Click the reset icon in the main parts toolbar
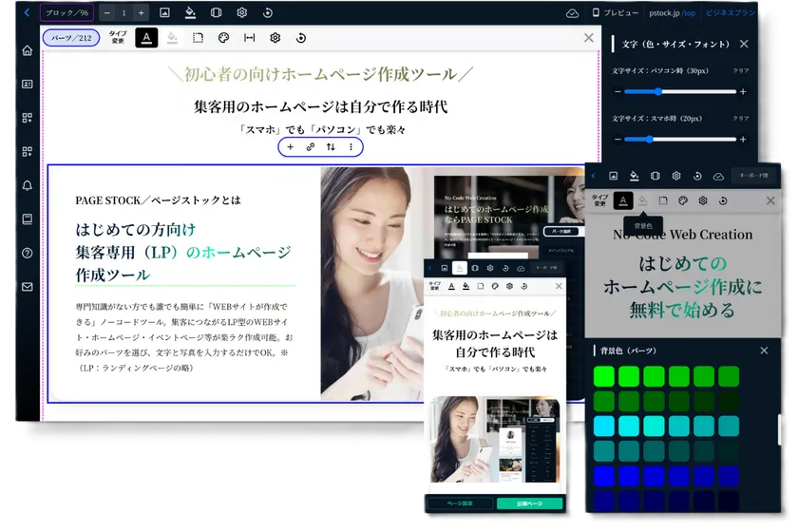The height and width of the screenshot is (532, 798). pyautogui.click(x=301, y=38)
